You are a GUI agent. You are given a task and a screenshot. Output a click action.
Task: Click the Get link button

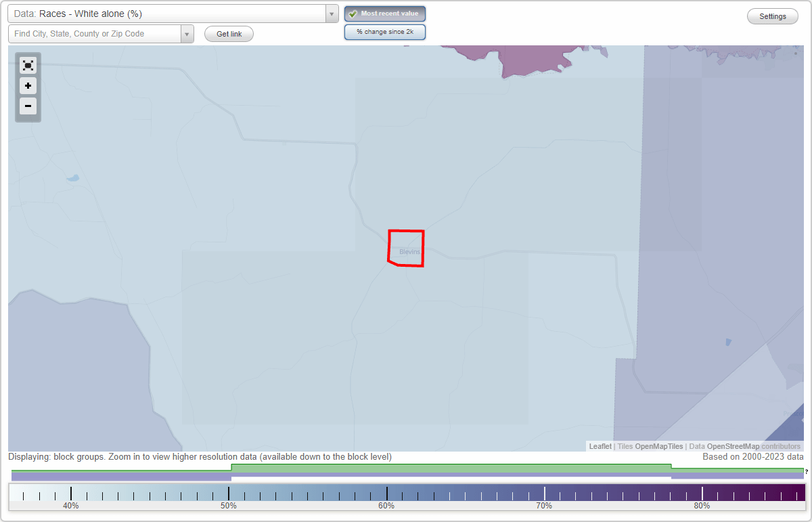[x=229, y=34]
